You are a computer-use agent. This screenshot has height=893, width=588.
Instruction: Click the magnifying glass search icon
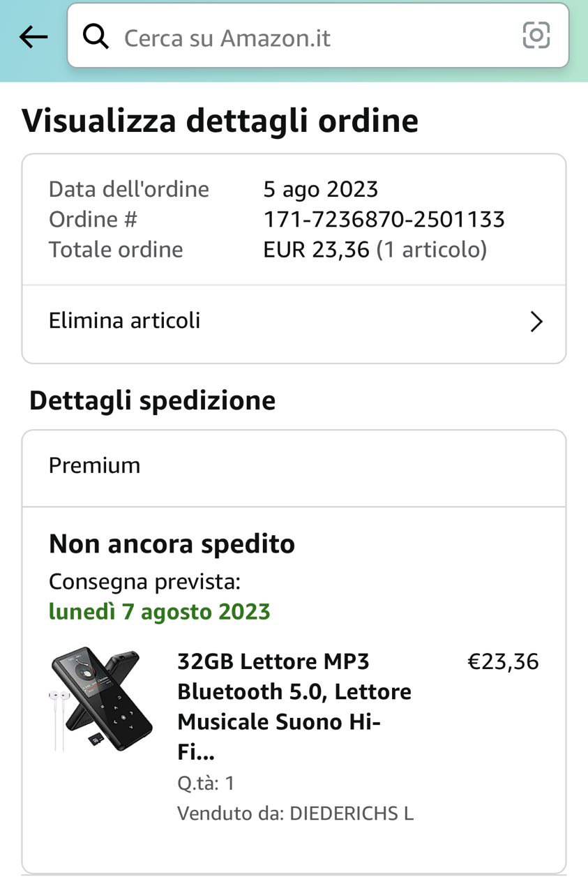(96, 36)
